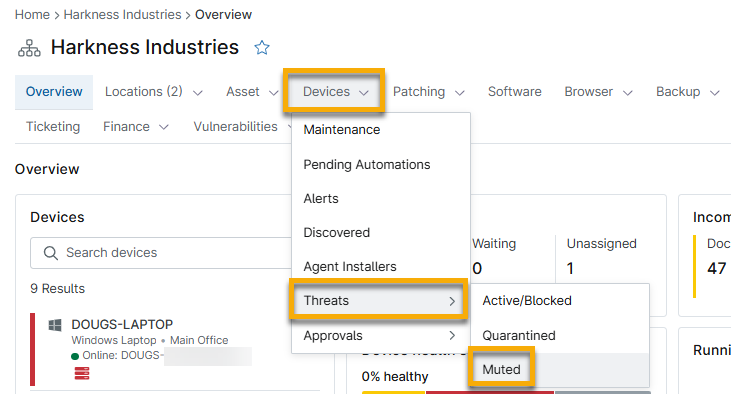Open the Overview tab
Screen dimensions: 731x394
tap(54, 92)
